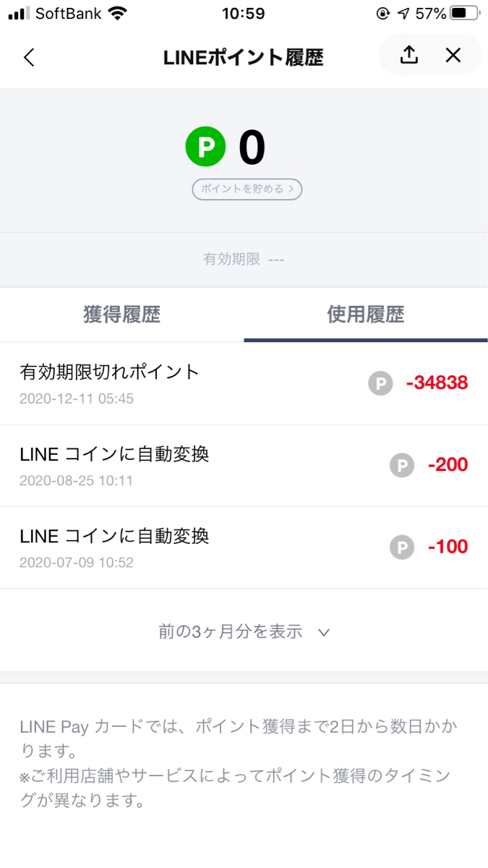
Task: Switch to the 獲得履歴 tab
Action: (x=121, y=315)
